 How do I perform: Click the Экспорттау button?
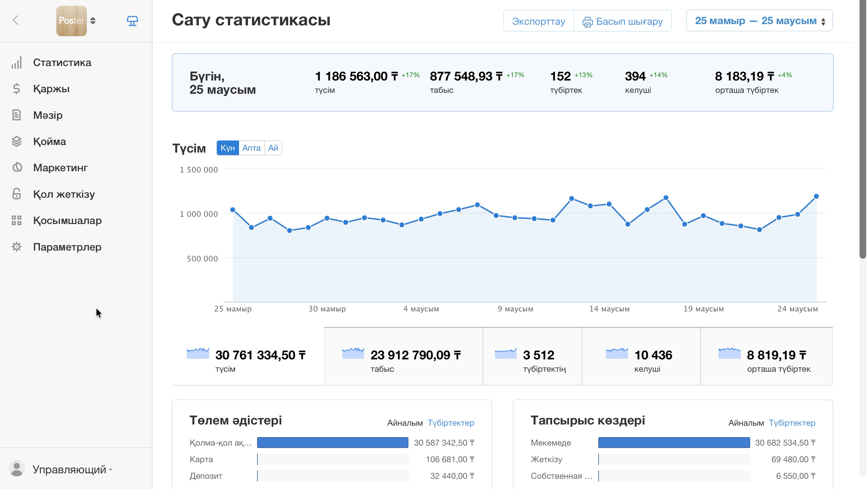539,21
